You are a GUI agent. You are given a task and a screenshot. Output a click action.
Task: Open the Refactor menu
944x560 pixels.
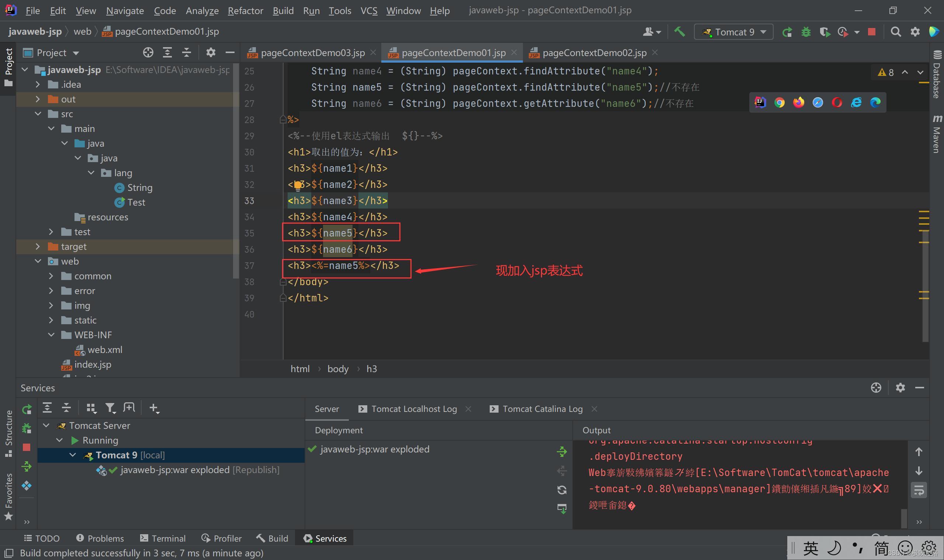click(246, 11)
